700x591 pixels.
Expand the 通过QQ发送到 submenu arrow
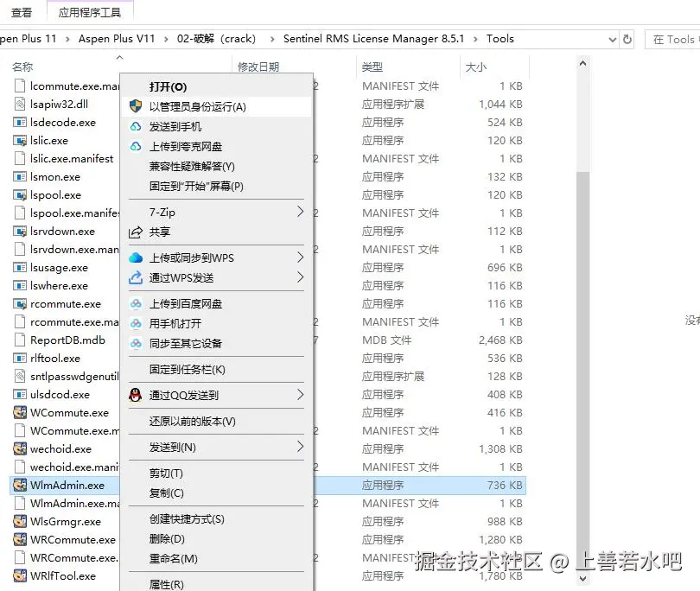[x=301, y=395]
